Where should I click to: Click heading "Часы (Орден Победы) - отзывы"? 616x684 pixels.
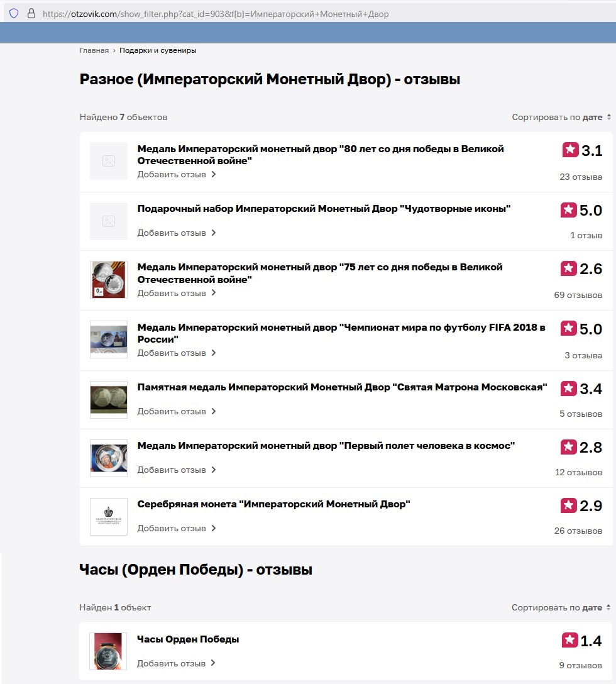tap(195, 570)
